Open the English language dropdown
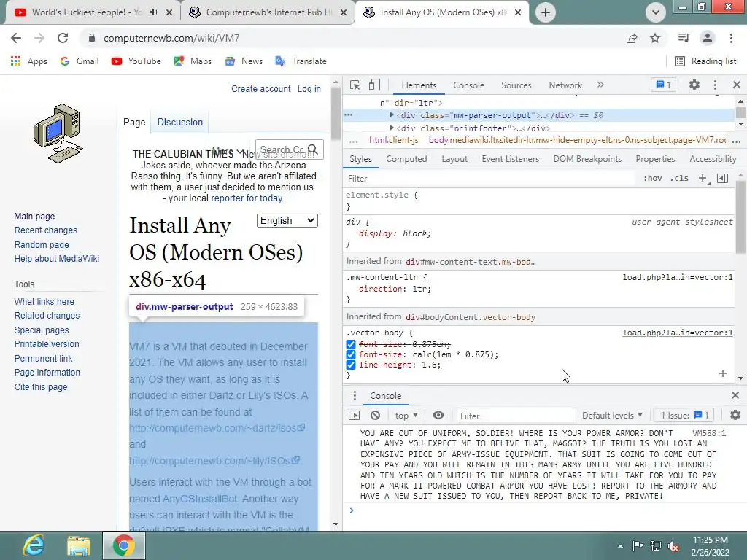 [x=287, y=220]
